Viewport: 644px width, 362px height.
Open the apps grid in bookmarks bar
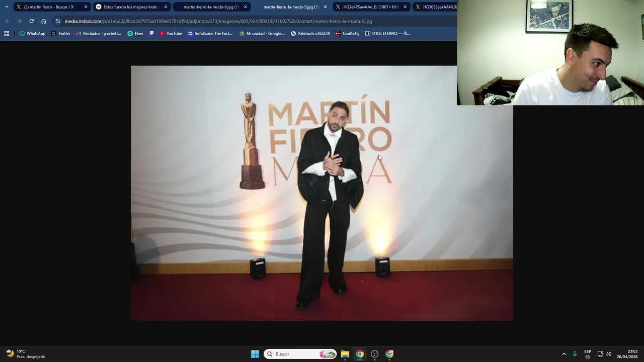click(x=7, y=34)
